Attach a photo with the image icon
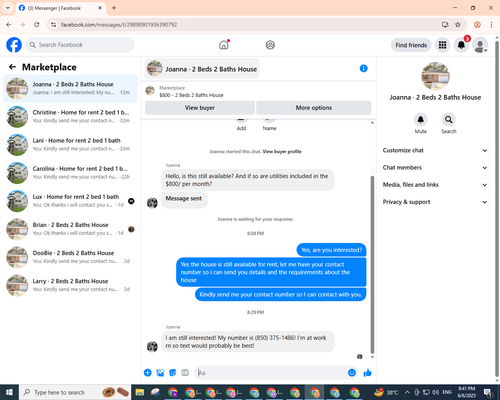Screen dimensions: 500x400 (x=160, y=373)
